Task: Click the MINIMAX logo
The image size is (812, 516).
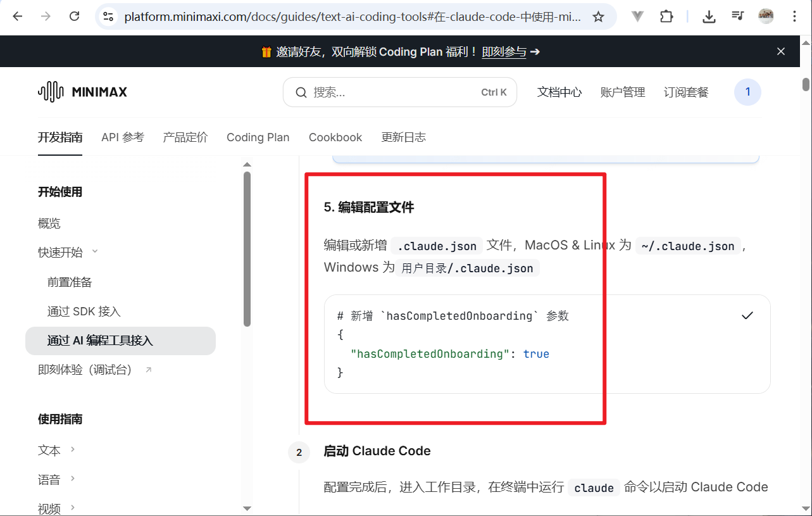Action: coord(82,92)
